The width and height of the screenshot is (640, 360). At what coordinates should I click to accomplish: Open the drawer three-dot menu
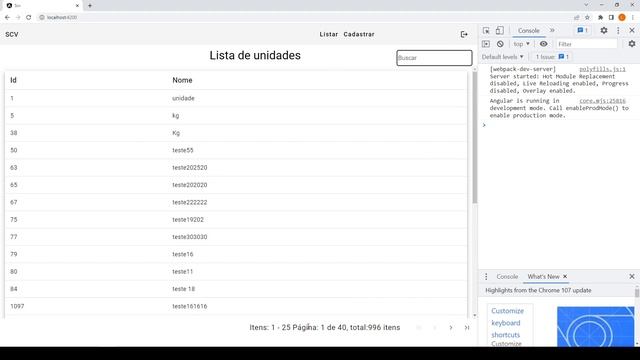(x=486, y=277)
